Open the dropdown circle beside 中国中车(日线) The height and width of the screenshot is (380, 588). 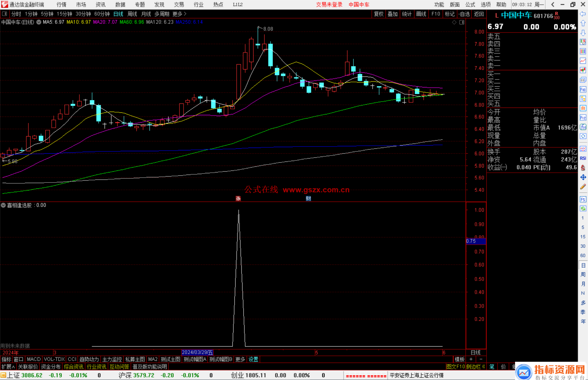pos(39,22)
